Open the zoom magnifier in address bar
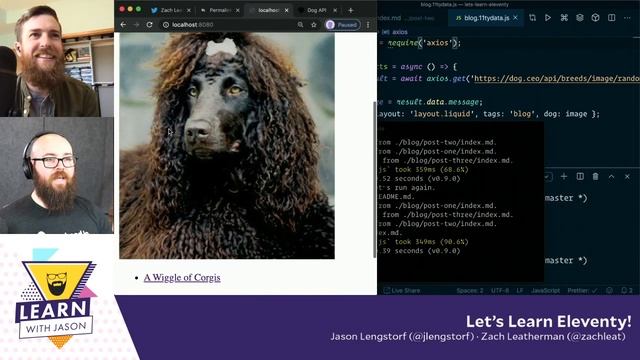 coord(300,25)
